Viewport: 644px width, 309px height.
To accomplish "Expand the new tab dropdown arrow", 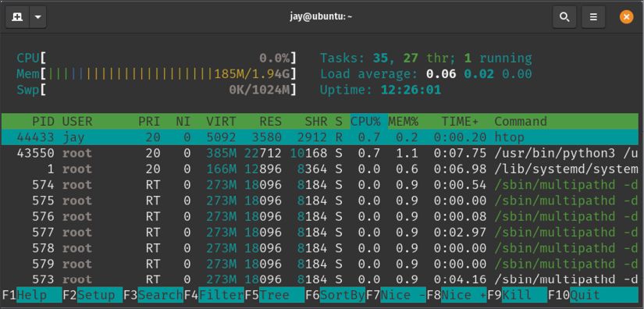I will click(37, 17).
